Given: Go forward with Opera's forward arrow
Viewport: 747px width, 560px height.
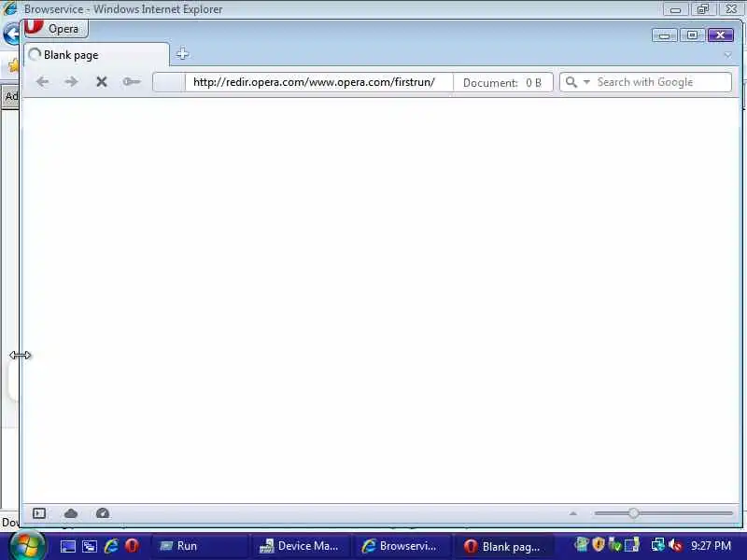Looking at the screenshot, I should point(72,82).
